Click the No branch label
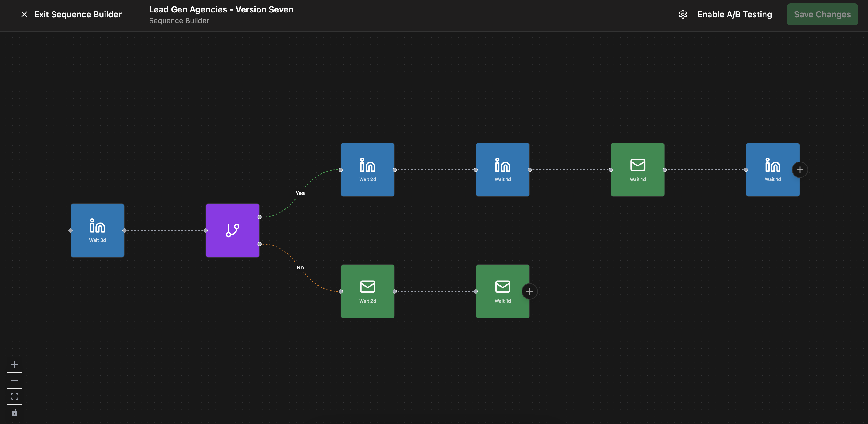This screenshot has height=424, width=868. pyautogui.click(x=300, y=267)
